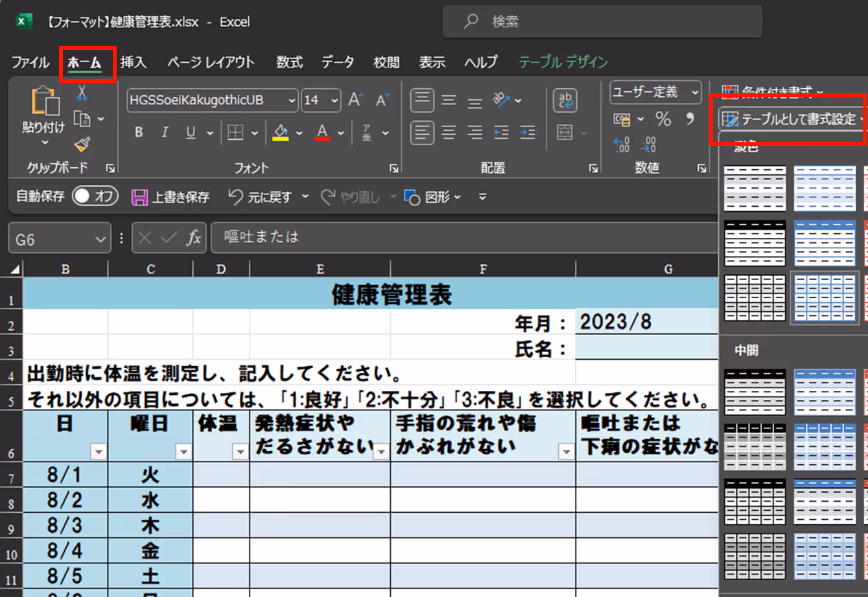This screenshot has width=868, height=597.
Task: Switch to the 挿入 tab
Action: coord(134,62)
